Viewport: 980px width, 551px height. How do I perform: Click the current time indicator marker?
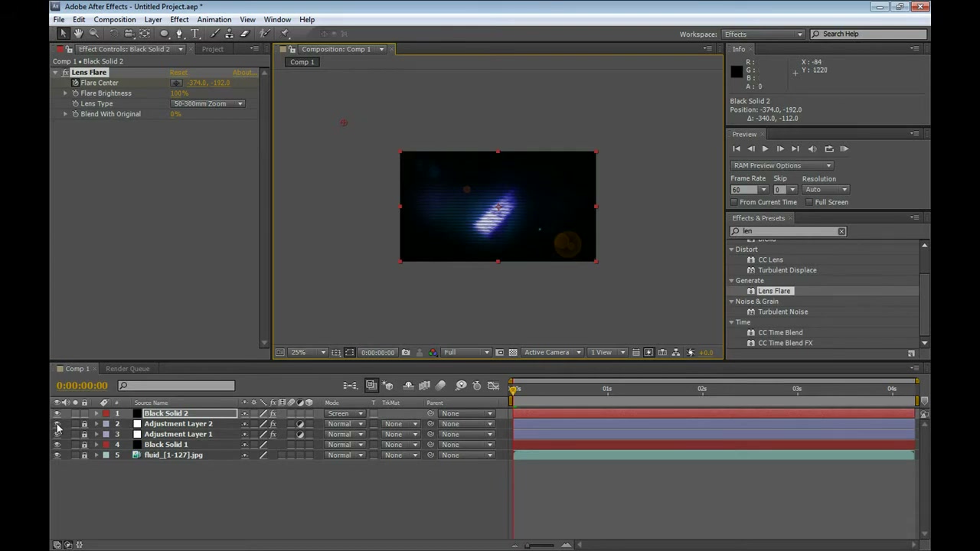[513, 390]
